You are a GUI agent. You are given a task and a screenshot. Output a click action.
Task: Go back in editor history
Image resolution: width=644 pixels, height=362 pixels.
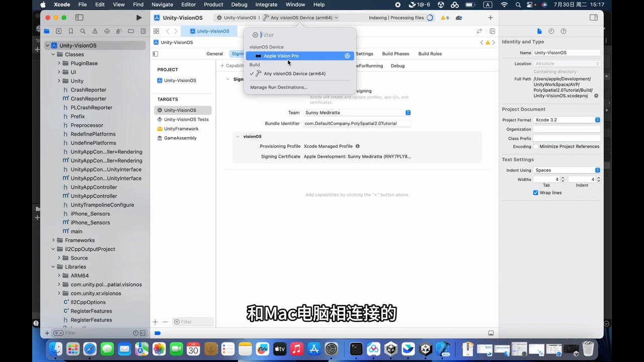point(168,31)
